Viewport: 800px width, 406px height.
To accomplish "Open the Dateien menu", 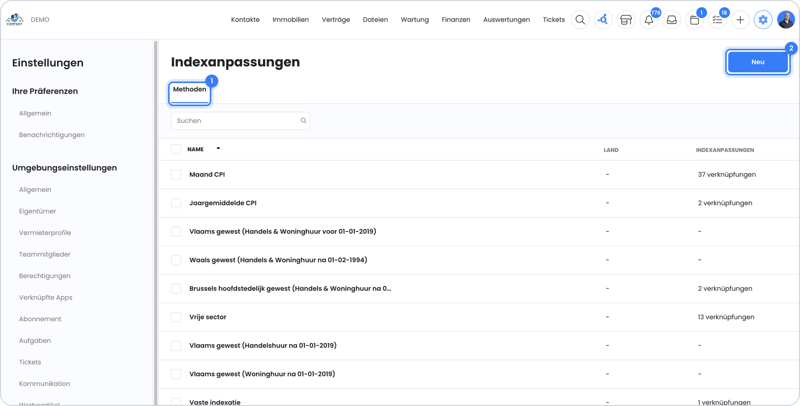I will point(376,20).
